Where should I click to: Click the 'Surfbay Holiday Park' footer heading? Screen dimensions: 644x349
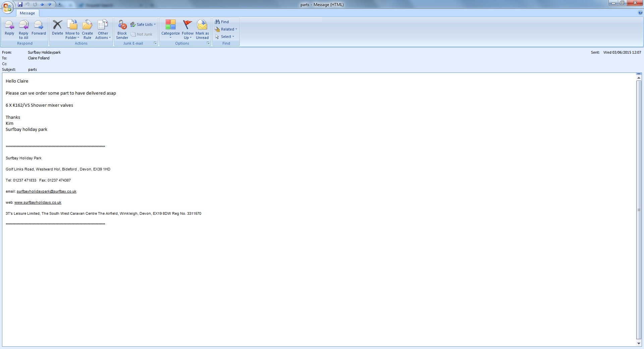click(x=23, y=158)
